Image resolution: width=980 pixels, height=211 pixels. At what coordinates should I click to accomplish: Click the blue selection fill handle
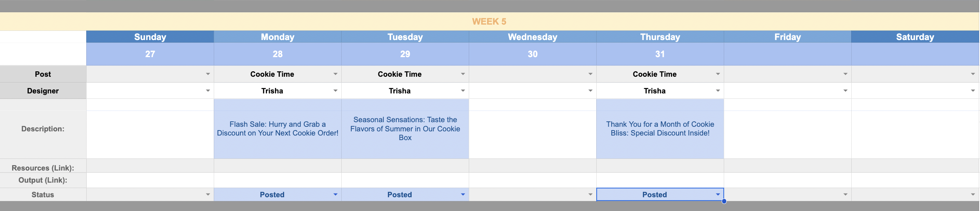coord(724,201)
